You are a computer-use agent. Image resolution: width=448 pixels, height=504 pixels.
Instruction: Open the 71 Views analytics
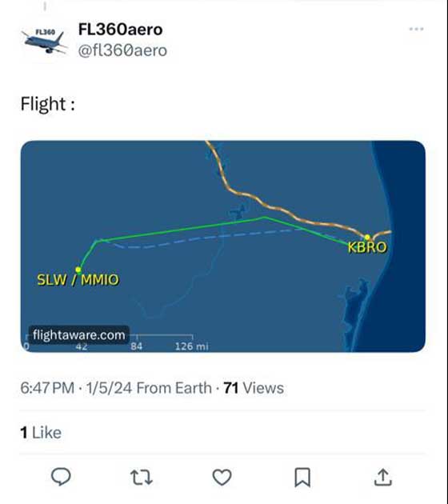point(254,388)
